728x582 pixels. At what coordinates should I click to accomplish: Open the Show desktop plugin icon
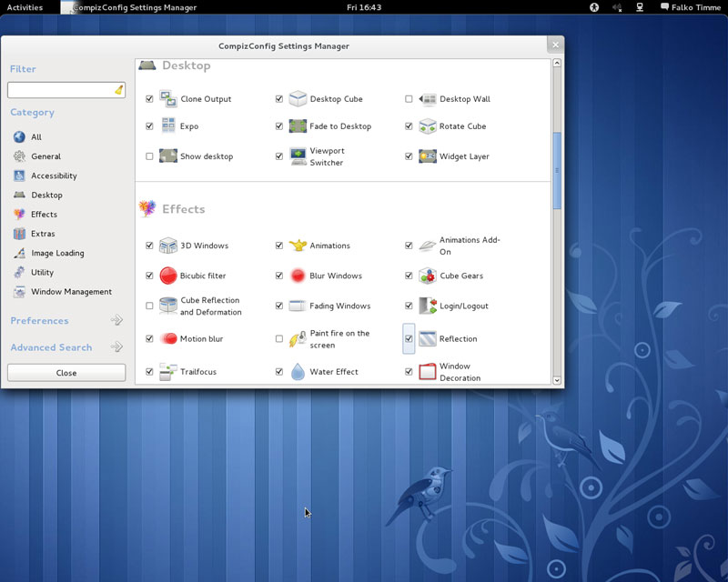[x=168, y=156]
